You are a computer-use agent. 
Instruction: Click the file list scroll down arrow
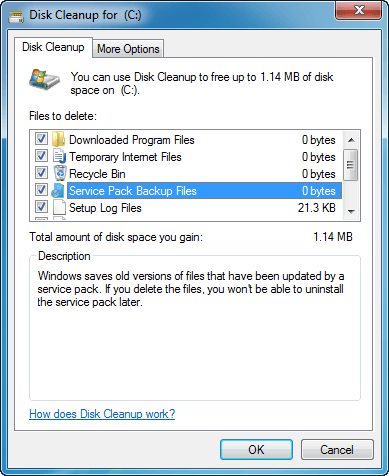coord(351,211)
